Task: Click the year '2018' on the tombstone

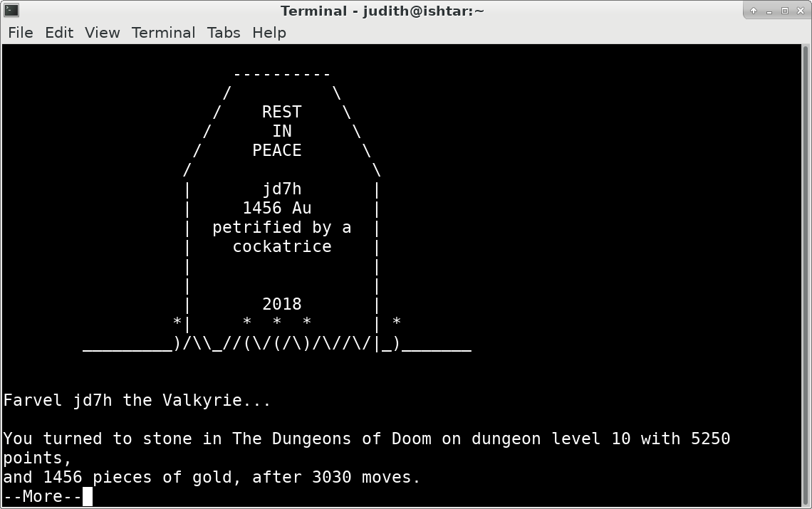Action: tap(282, 304)
